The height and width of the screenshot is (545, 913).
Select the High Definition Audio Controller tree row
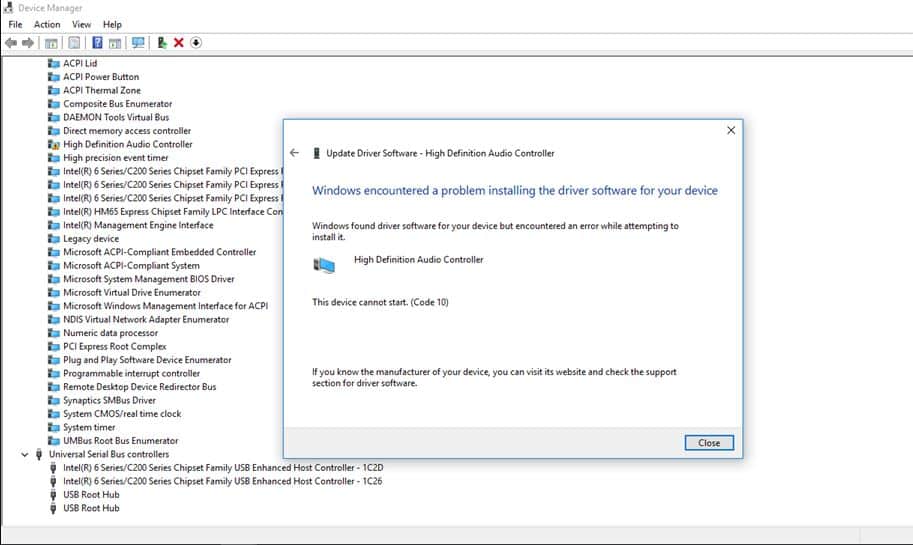[128, 144]
